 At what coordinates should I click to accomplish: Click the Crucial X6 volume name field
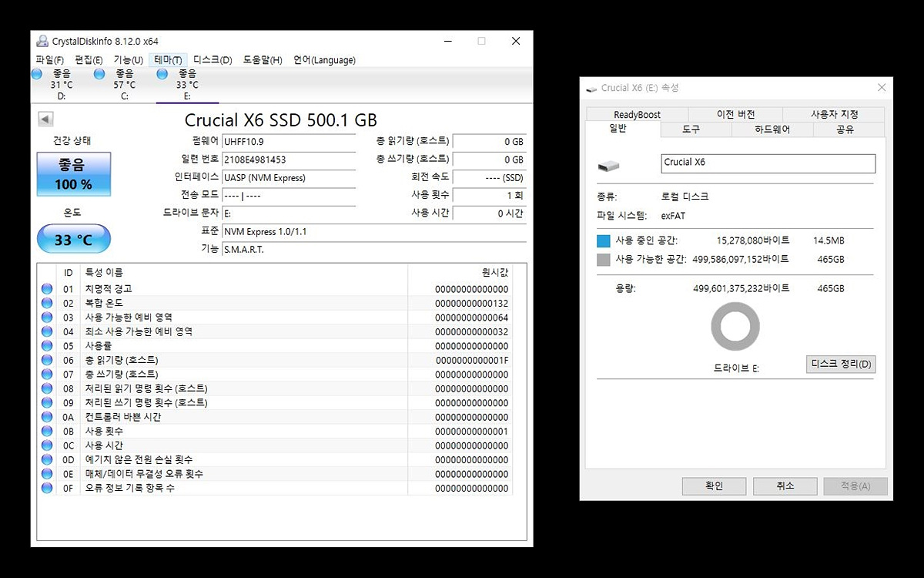(x=768, y=163)
